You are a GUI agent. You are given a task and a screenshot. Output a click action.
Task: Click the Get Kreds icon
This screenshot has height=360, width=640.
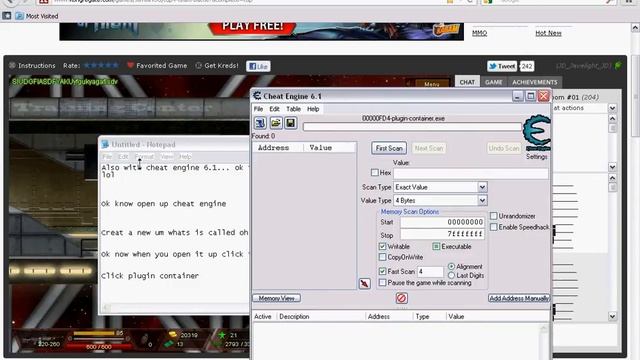point(198,65)
